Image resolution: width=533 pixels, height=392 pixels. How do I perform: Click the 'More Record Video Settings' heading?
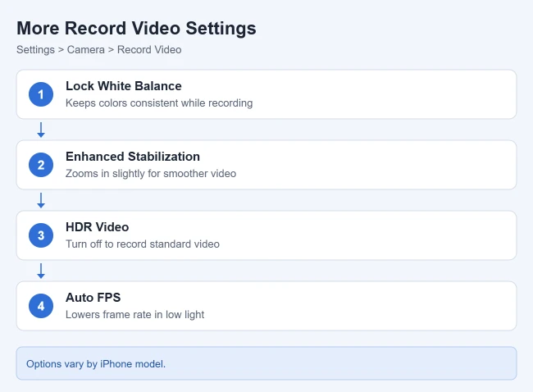[x=136, y=28]
